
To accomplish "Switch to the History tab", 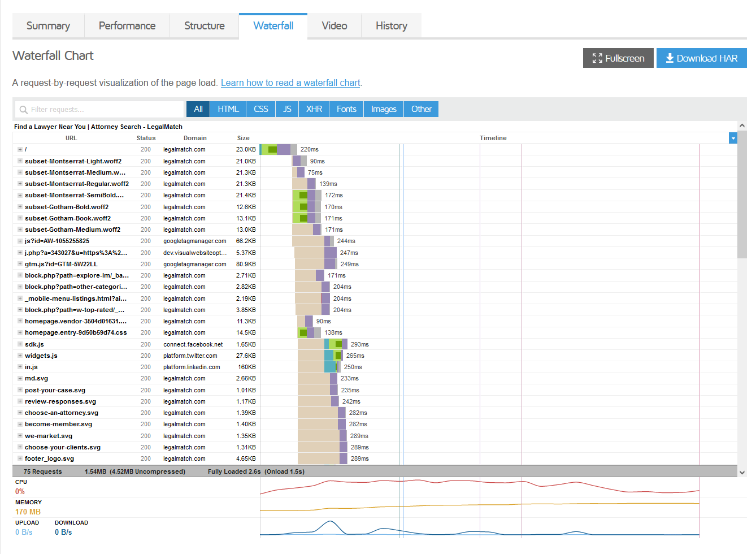I will tap(391, 25).
